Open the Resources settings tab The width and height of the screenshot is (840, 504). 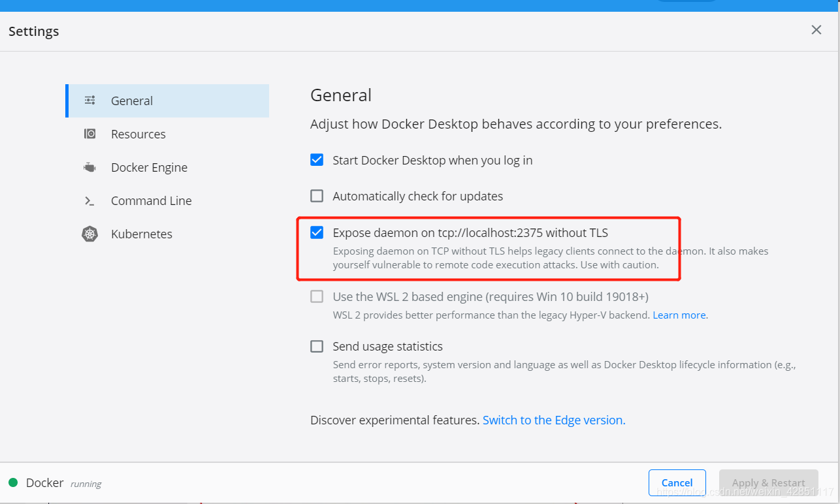167,134
